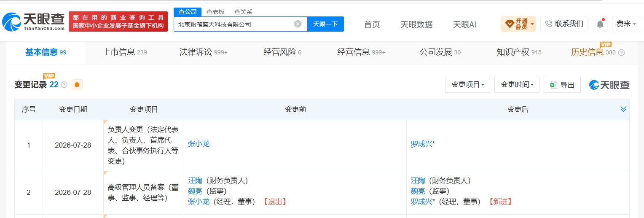Screen dimensions: 644x218
Task: Open 变更项目 filter dropdown
Action: pyautogui.click(x=467, y=85)
